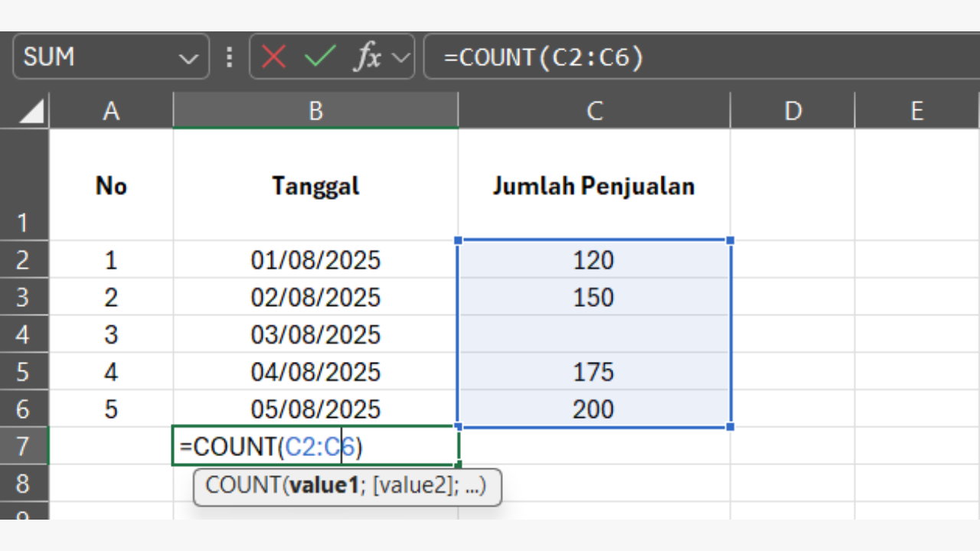
Task: Select the Jumlah Penjualan header cell
Action: tap(594, 185)
